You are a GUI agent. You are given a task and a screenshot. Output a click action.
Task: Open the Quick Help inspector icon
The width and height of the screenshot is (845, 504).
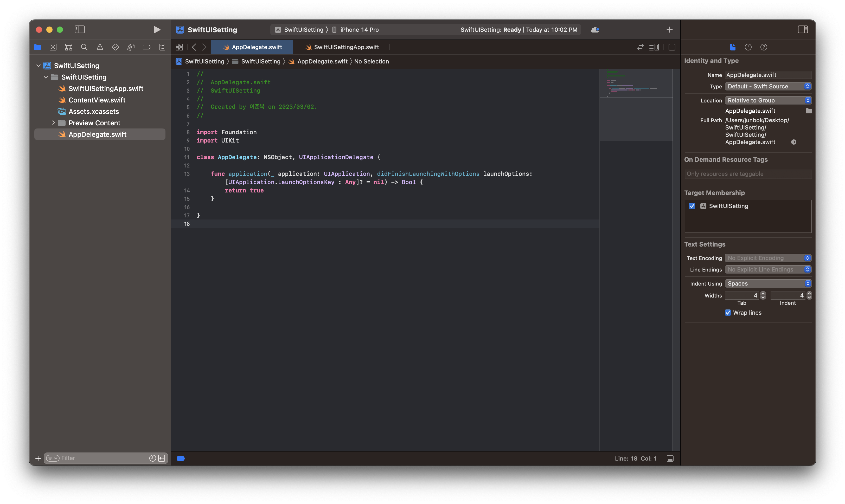click(x=764, y=47)
